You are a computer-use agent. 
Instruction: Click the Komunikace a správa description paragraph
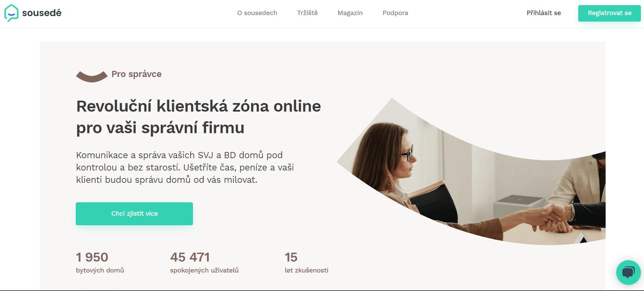tap(185, 167)
